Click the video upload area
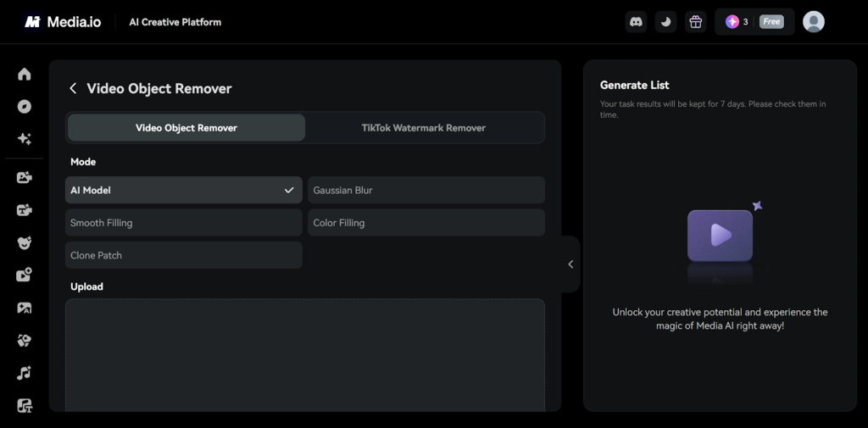The image size is (868, 428). pos(305,356)
